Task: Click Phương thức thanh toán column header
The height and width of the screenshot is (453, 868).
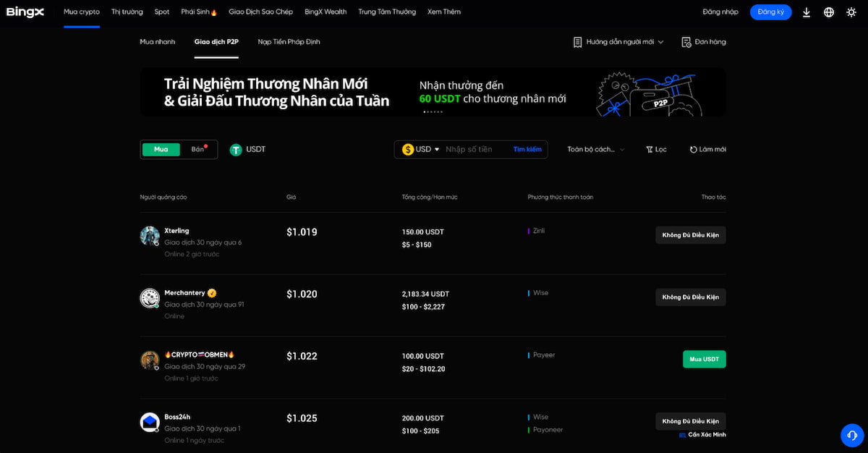Action: (561, 198)
